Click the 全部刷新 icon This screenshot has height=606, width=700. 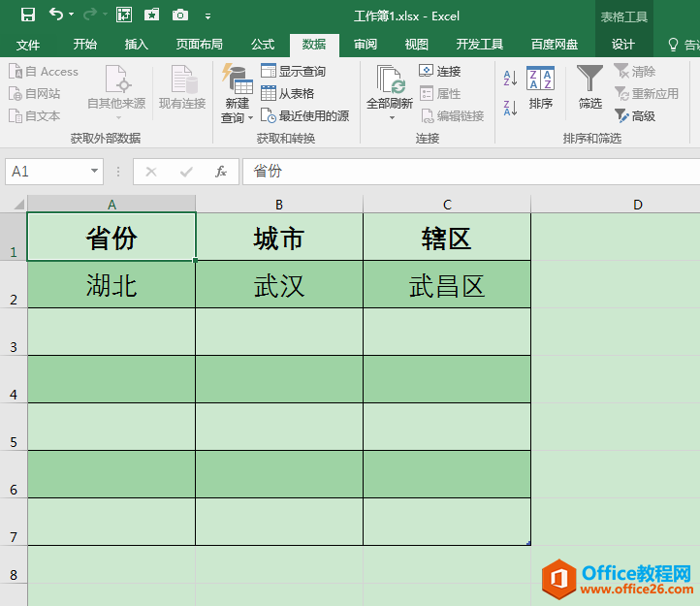click(x=390, y=80)
